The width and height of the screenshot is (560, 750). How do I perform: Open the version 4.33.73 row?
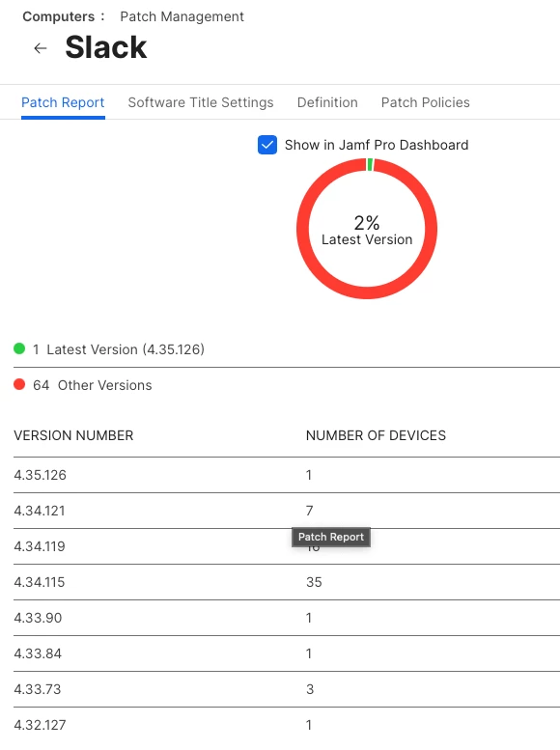(x=286, y=689)
